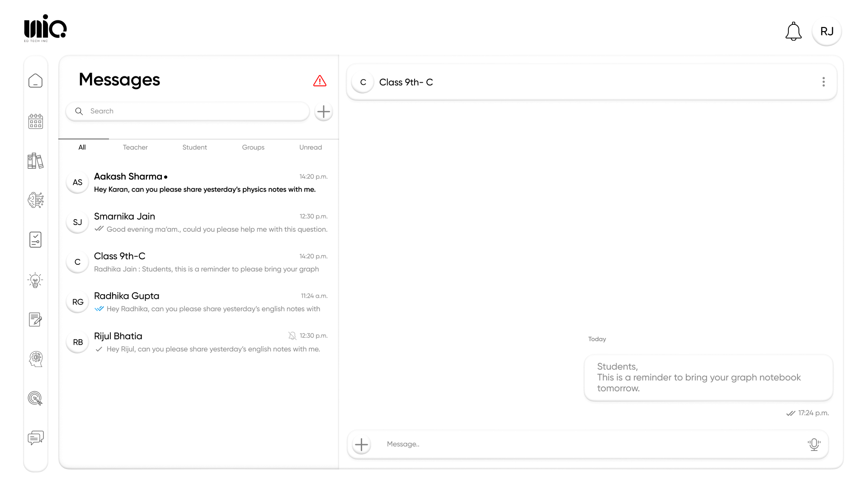Open the Chat messages icon at sidebar bottom

click(35, 437)
